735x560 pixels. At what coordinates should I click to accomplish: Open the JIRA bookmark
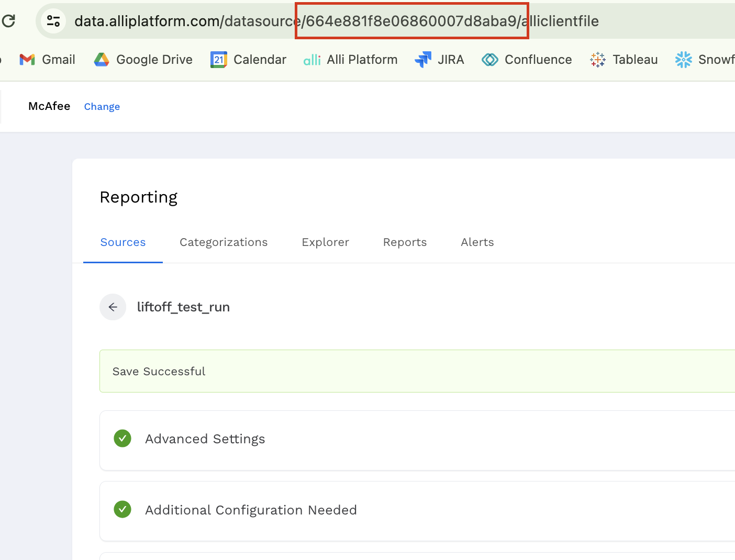coord(439,60)
